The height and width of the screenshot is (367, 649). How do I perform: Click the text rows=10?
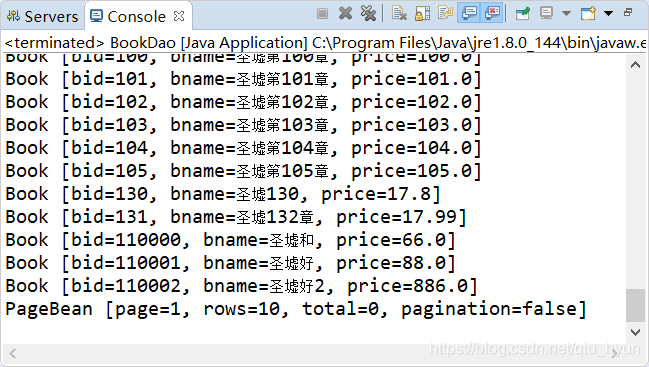(x=242, y=309)
